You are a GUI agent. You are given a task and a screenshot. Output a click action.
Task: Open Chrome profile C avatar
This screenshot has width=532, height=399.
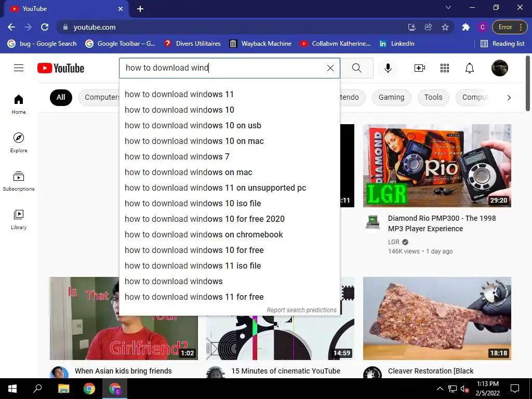[483, 27]
